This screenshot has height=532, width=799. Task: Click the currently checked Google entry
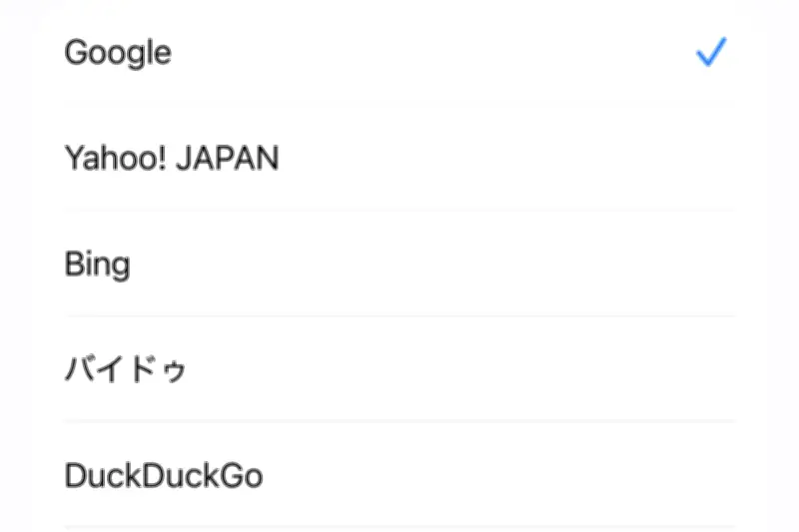pyautogui.click(x=399, y=53)
